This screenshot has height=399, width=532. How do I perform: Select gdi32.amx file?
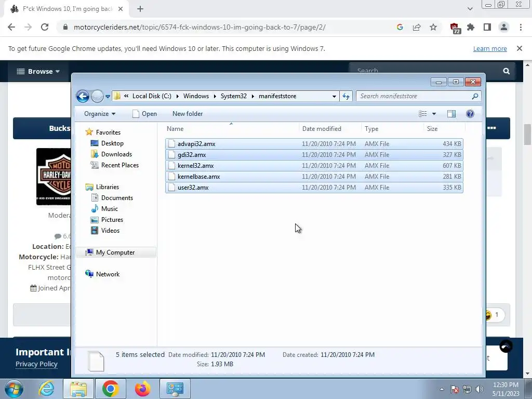(x=314, y=155)
